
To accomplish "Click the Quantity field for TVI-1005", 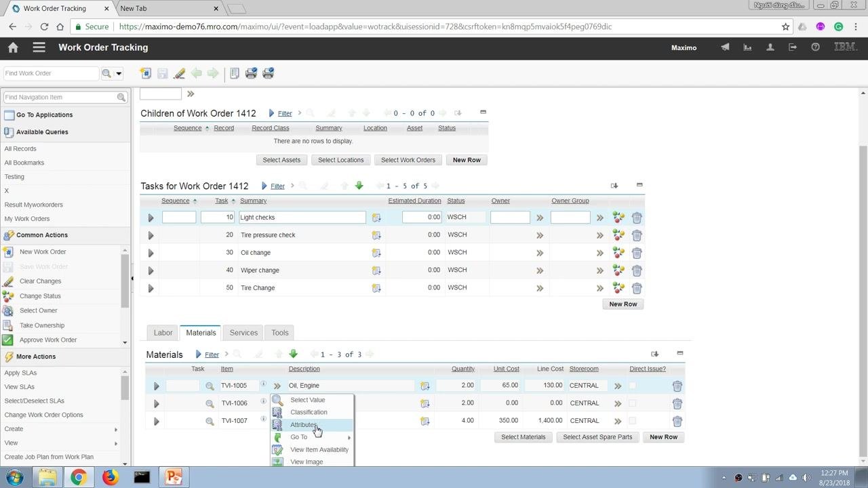I will pos(456,386).
